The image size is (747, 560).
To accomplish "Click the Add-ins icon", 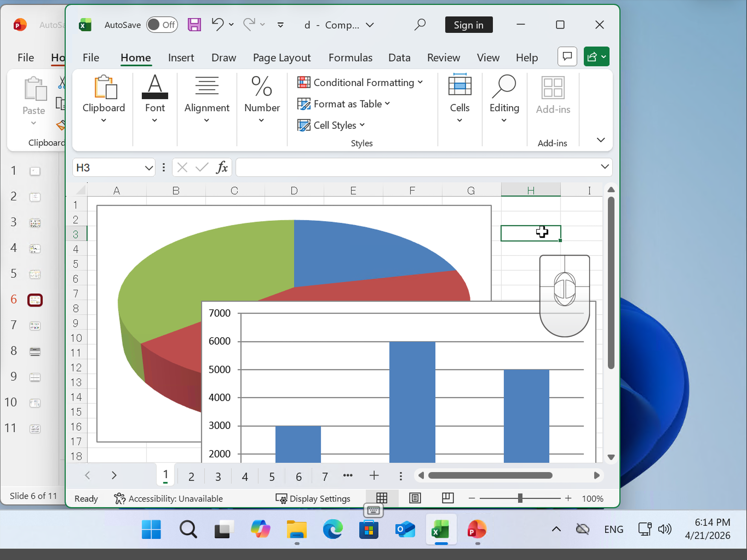I will click(553, 95).
